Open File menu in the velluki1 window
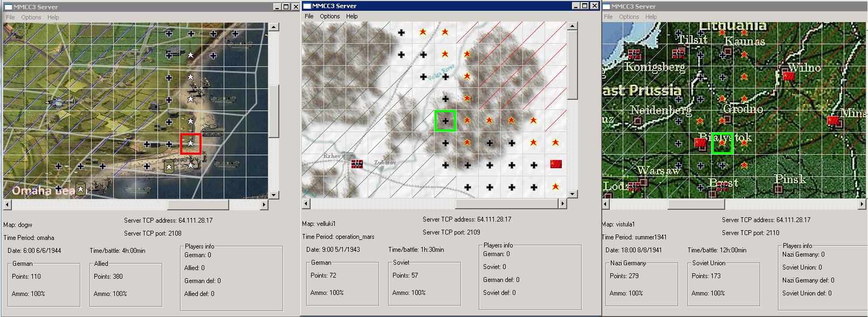This screenshot has width=868, height=317. 309,16
